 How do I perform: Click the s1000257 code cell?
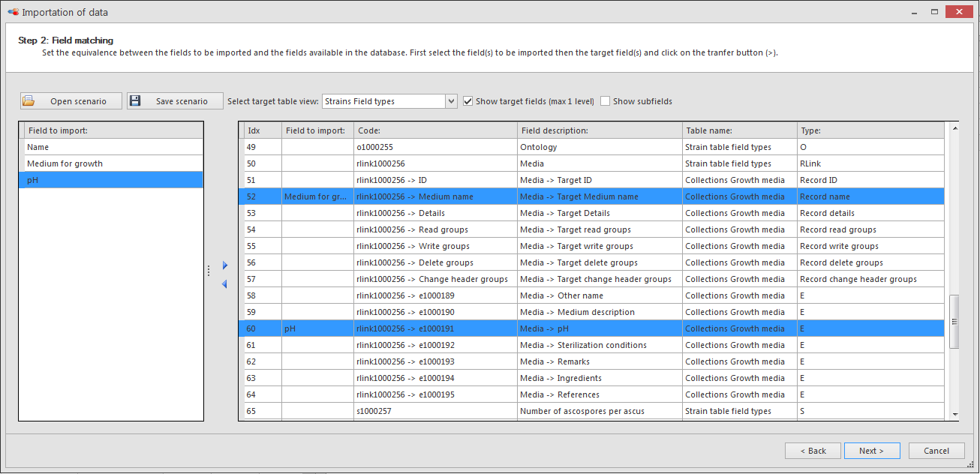click(x=435, y=411)
